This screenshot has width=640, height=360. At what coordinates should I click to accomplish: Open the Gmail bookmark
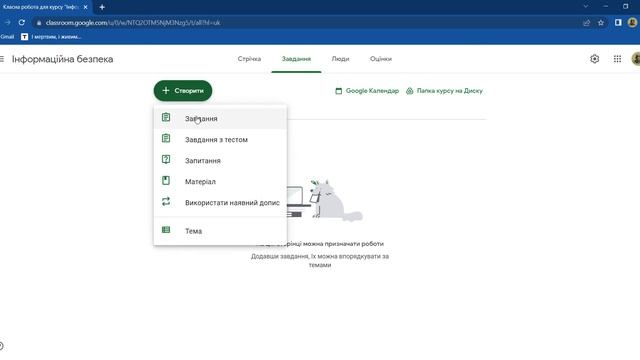[7, 37]
